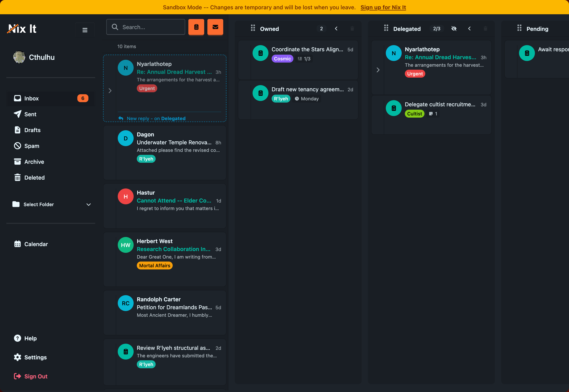Open the Calendar view
The width and height of the screenshot is (569, 392).
click(36, 244)
